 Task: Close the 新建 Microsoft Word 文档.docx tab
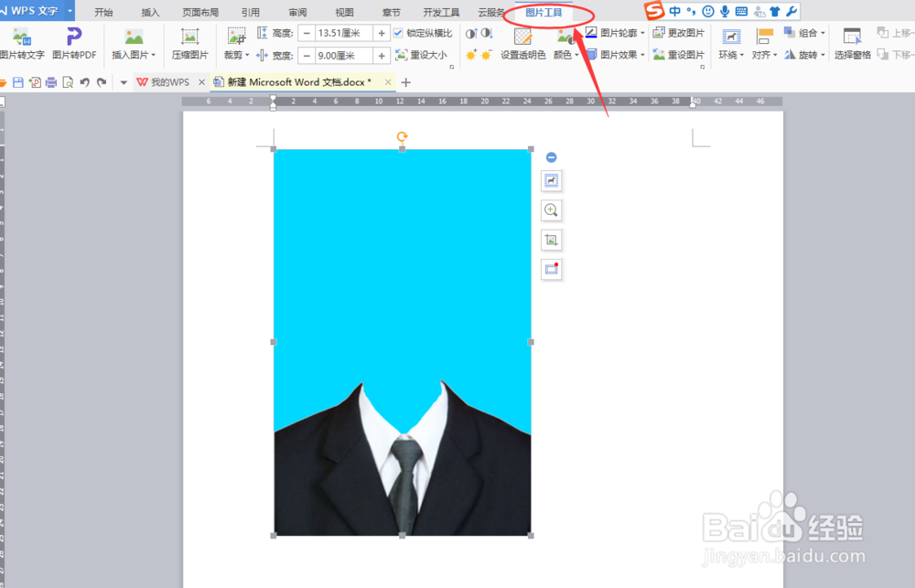pyautogui.click(x=388, y=82)
